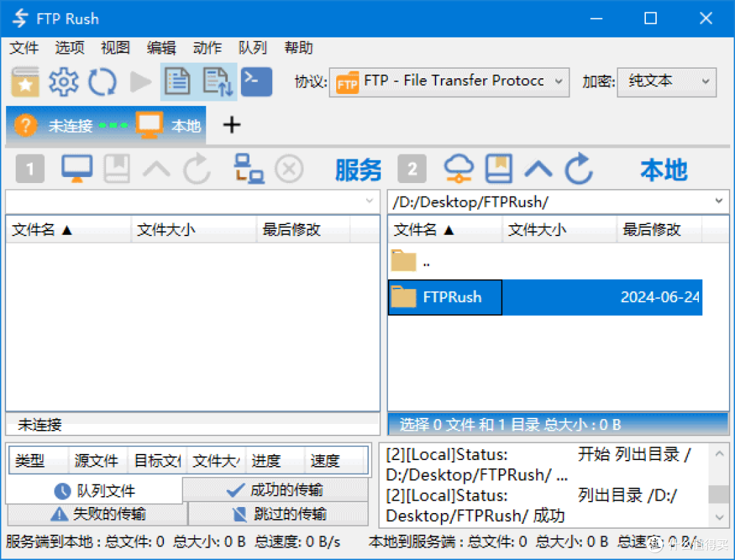
Task: Add a new session tab with plus button
Action: coord(231,125)
